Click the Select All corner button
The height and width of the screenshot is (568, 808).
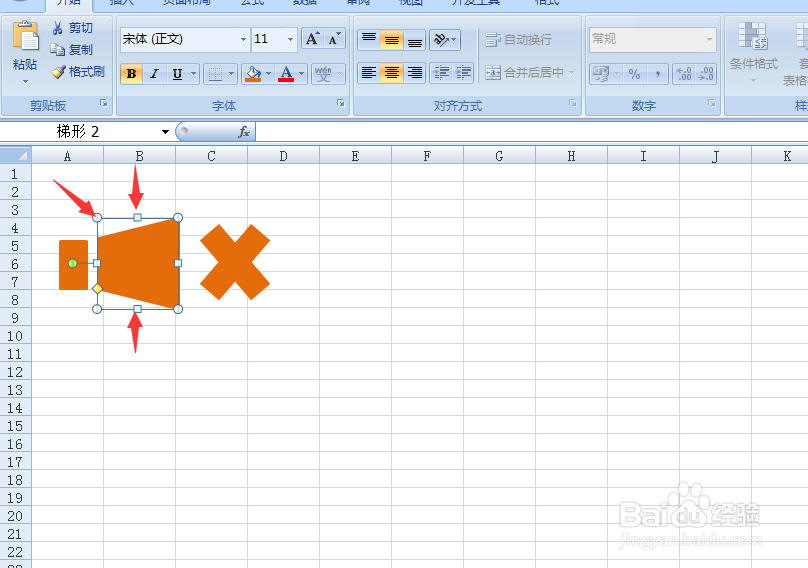click(16, 155)
